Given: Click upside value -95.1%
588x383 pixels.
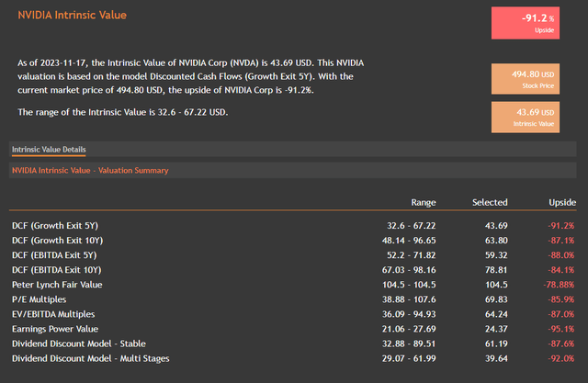Looking at the screenshot, I should tap(561, 329).
